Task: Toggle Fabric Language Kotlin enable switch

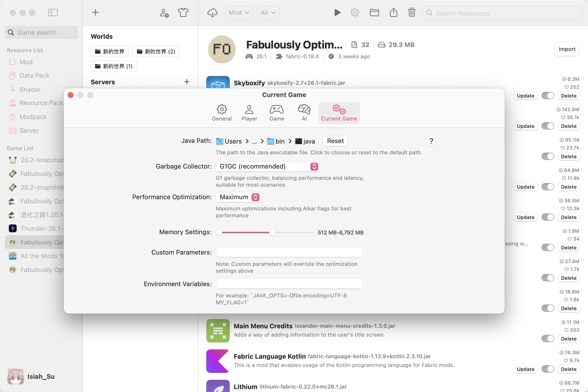Action: click(548, 369)
